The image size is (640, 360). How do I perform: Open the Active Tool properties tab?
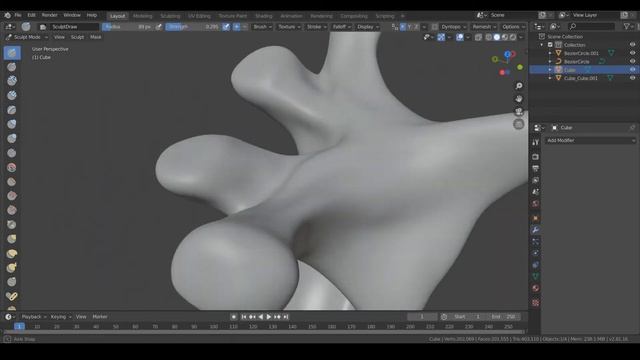[x=536, y=142]
